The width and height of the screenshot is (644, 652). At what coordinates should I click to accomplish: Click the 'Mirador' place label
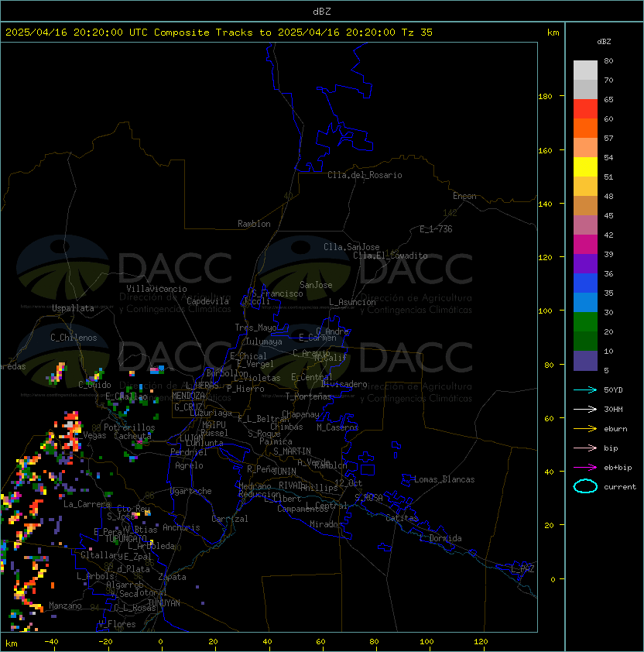[326, 524]
